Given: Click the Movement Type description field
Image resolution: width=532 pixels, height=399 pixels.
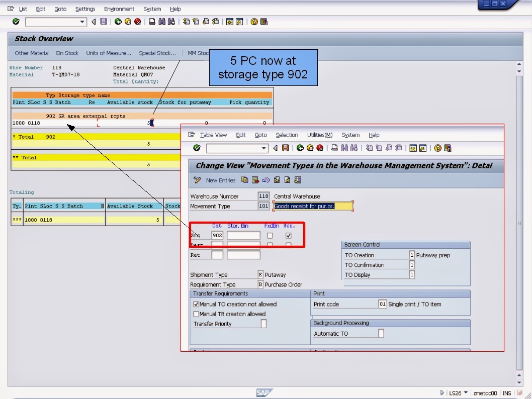Looking at the screenshot, I should click(x=313, y=206).
